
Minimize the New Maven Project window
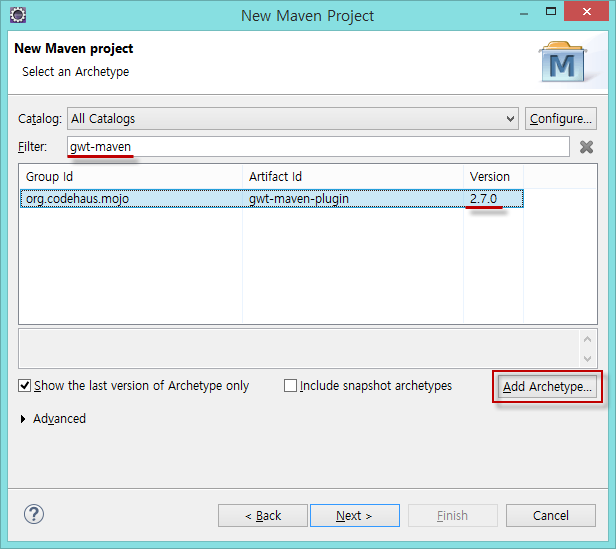point(524,13)
